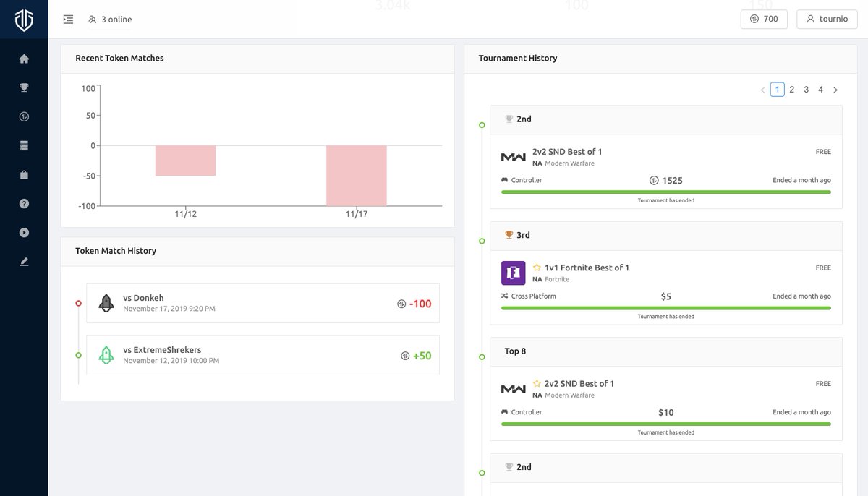Click the 11/12 bar in chart
This screenshot has height=496, width=868.
[186, 161]
